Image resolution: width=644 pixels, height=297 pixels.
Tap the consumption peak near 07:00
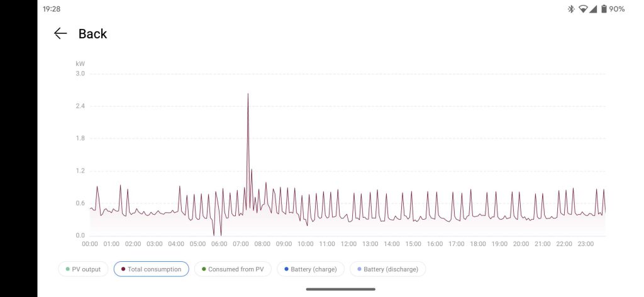point(248,94)
